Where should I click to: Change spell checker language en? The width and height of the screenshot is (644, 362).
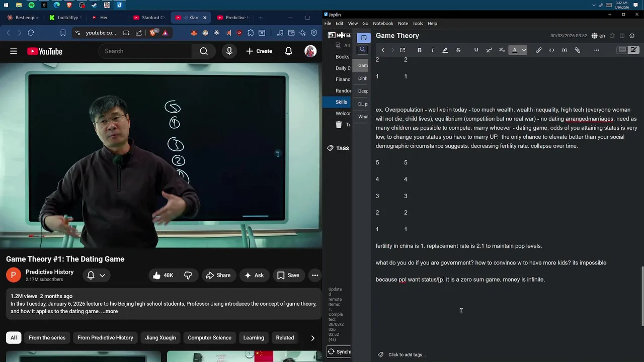(598, 36)
